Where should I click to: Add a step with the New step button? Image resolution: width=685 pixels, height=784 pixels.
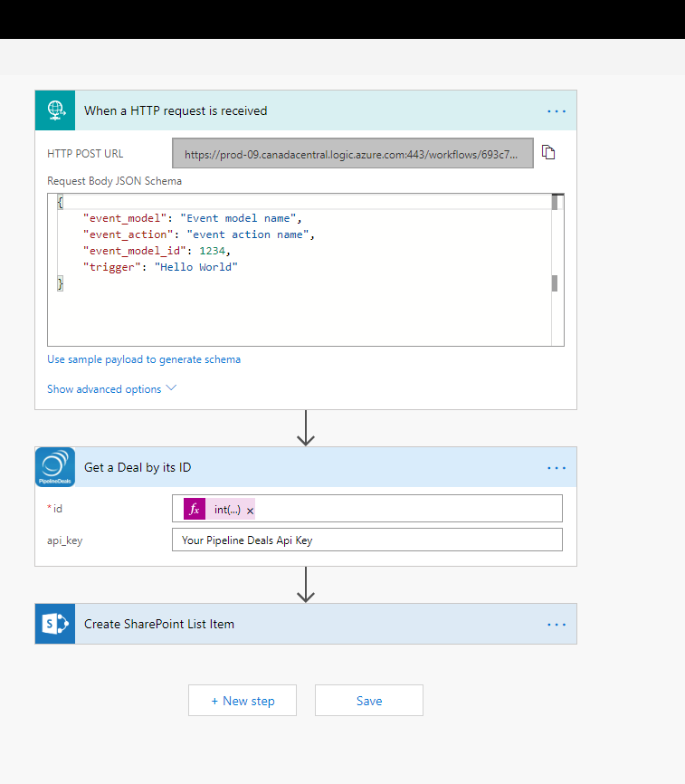243,701
